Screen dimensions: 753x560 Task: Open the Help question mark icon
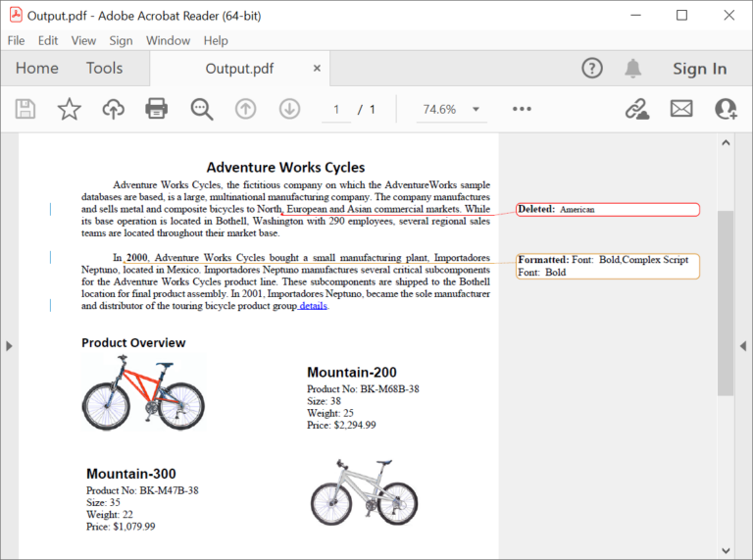(x=592, y=69)
